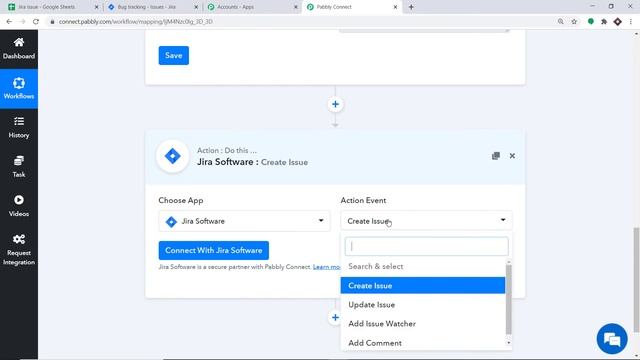Close the Jira Issue Google Sheets tab
The width and height of the screenshot is (640, 360).
[96, 7]
